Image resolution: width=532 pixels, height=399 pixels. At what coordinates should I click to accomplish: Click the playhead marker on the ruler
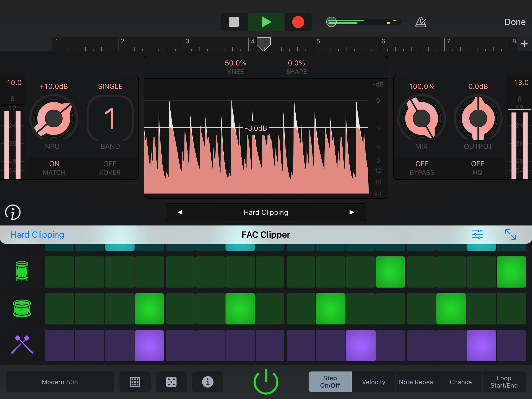(x=264, y=44)
